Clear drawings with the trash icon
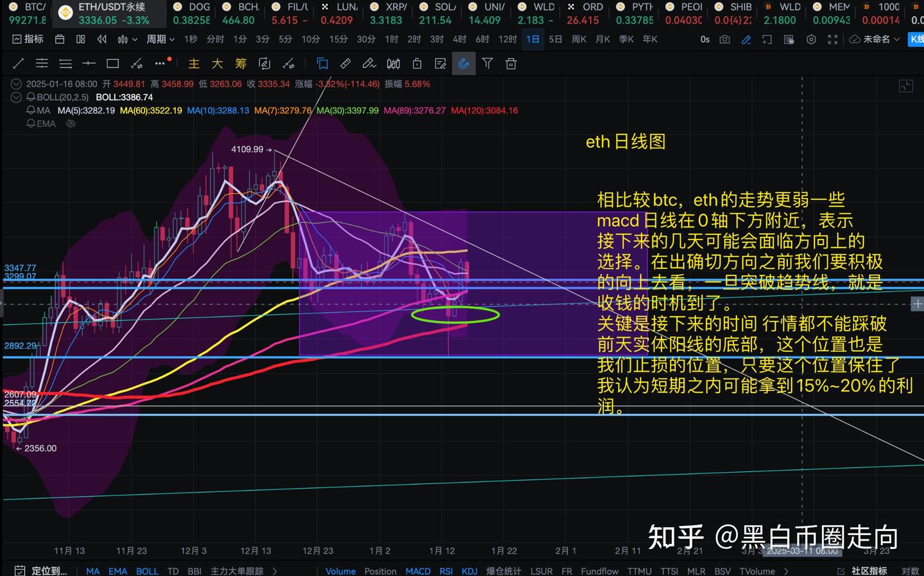Image resolution: width=924 pixels, height=576 pixels. [511, 64]
